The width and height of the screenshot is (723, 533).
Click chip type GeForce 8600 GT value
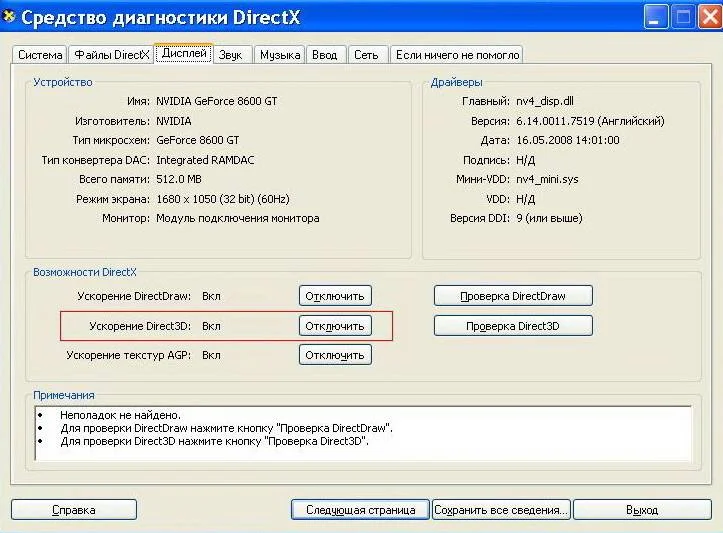(x=198, y=140)
